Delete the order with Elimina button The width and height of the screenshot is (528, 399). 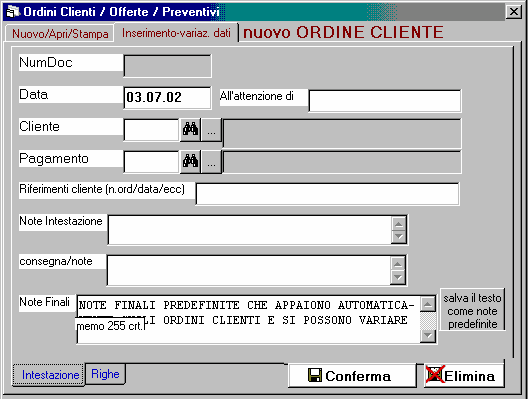pyautogui.click(x=464, y=375)
